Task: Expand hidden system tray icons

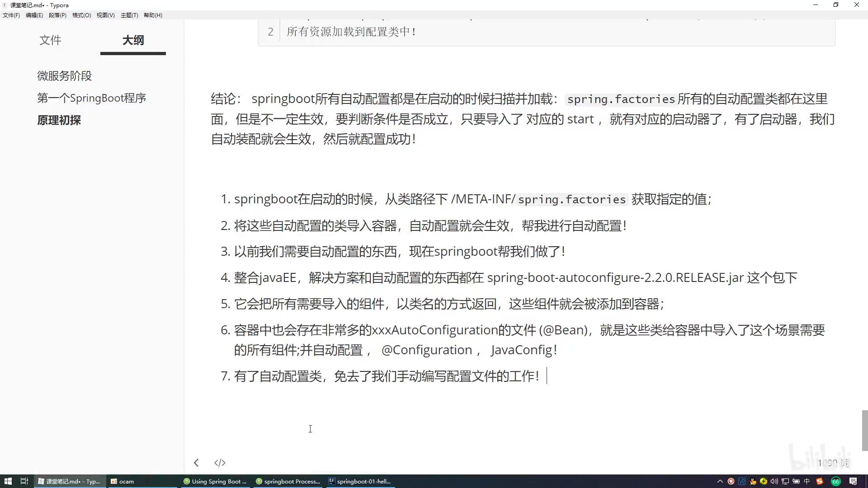Action: click(x=720, y=481)
